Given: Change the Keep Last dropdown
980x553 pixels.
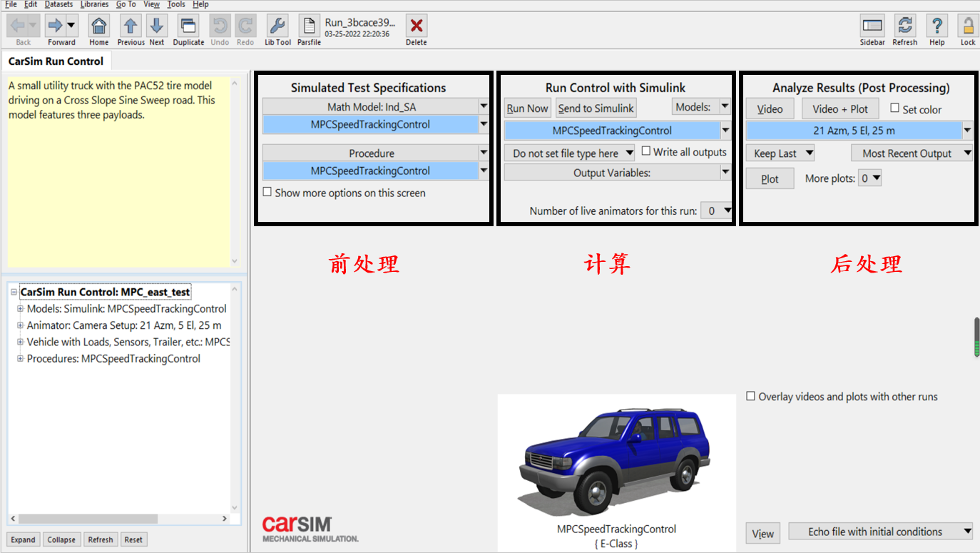Looking at the screenshot, I should pyautogui.click(x=780, y=153).
